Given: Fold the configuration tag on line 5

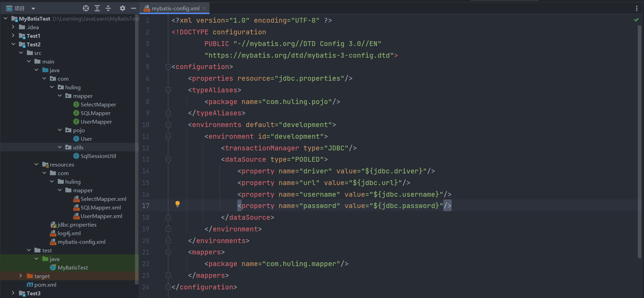Looking at the screenshot, I should (x=168, y=67).
